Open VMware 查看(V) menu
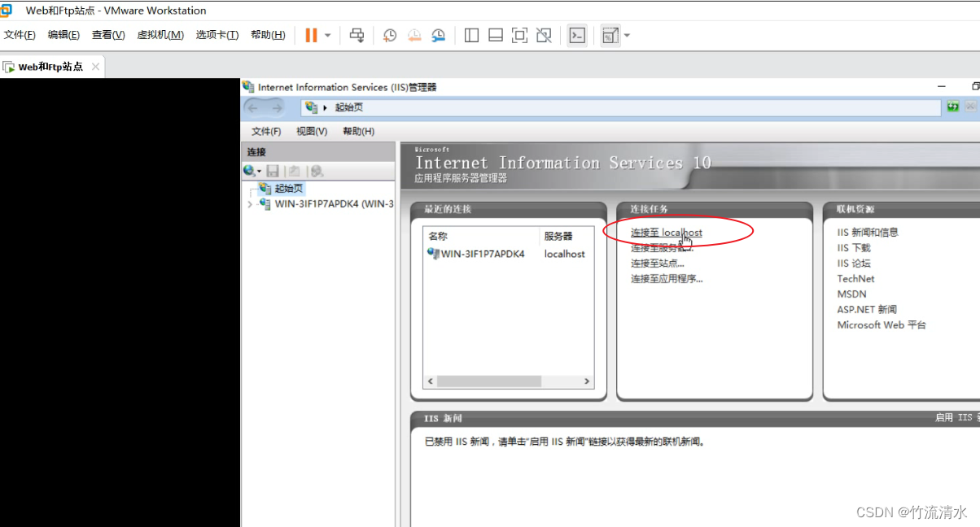 pyautogui.click(x=108, y=35)
